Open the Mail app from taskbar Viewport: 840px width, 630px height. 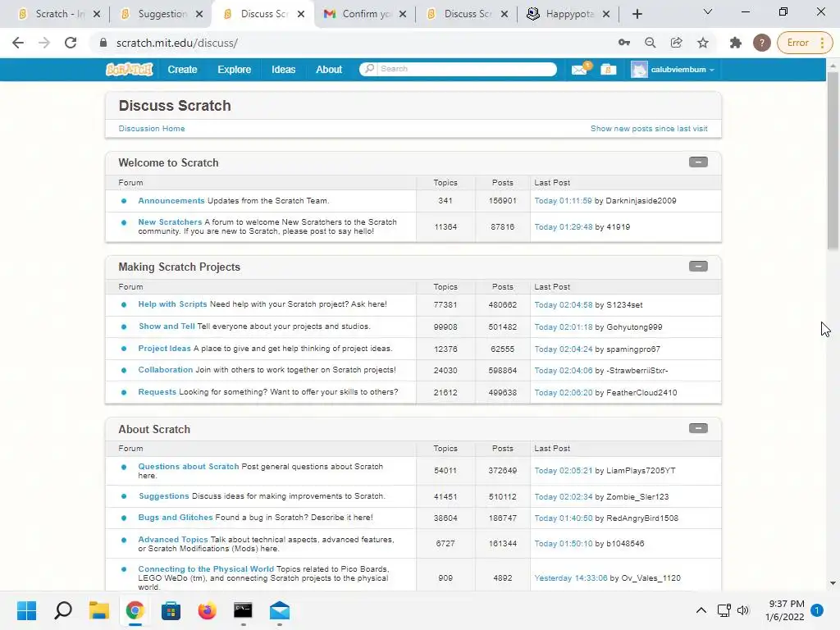pyautogui.click(x=280, y=610)
